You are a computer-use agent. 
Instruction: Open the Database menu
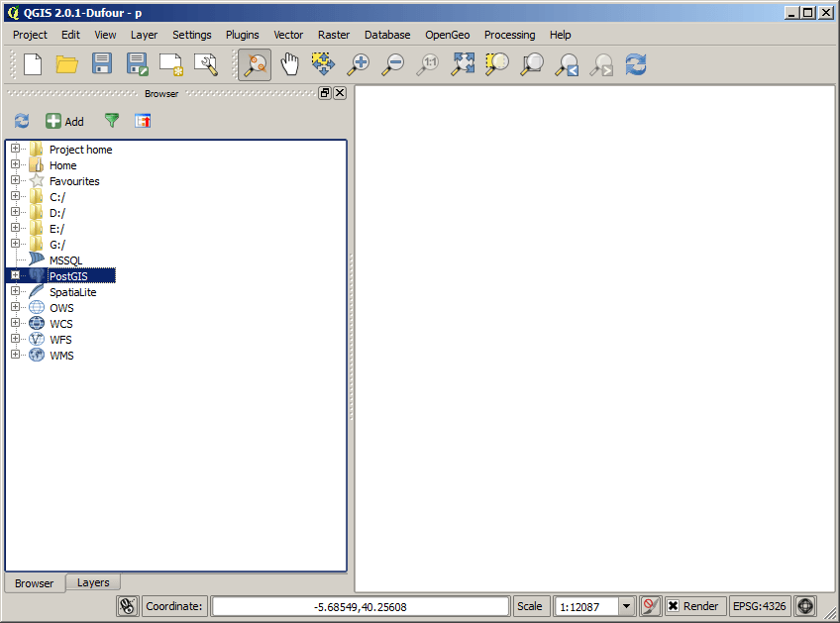pyautogui.click(x=387, y=35)
